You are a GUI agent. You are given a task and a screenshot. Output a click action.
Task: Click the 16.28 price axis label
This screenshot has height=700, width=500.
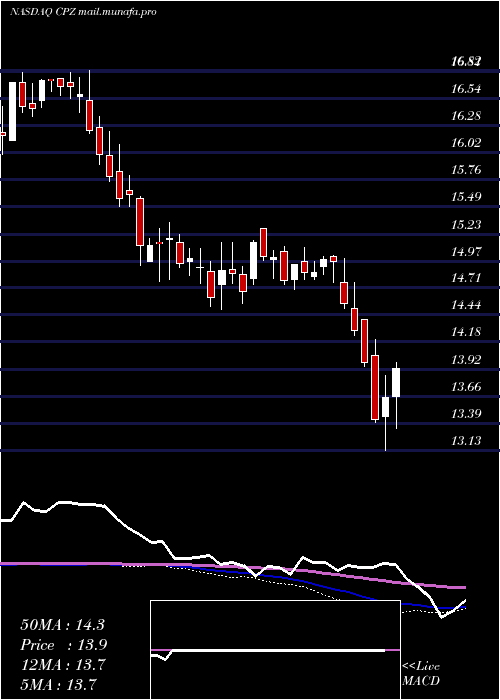[466, 116]
